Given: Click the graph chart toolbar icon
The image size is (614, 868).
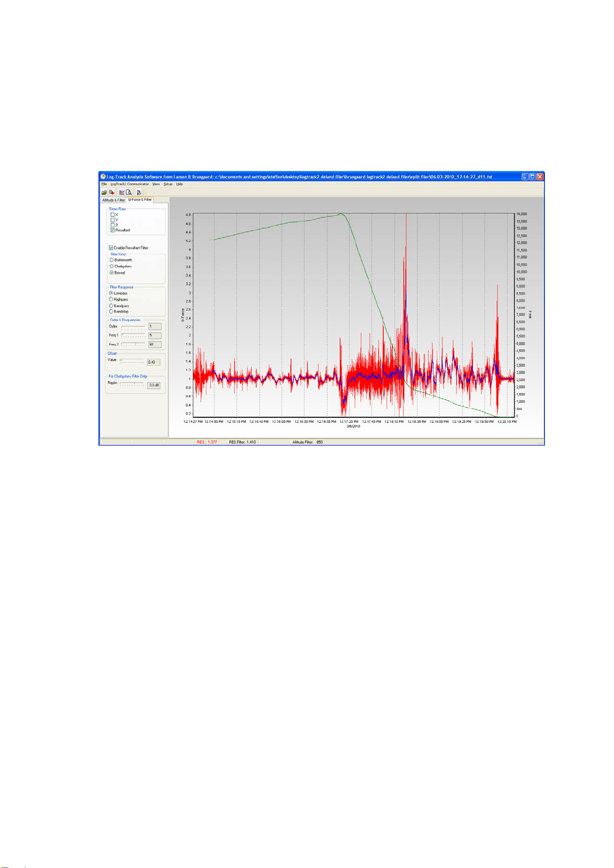Looking at the screenshot, I should [x=122, y=192].
